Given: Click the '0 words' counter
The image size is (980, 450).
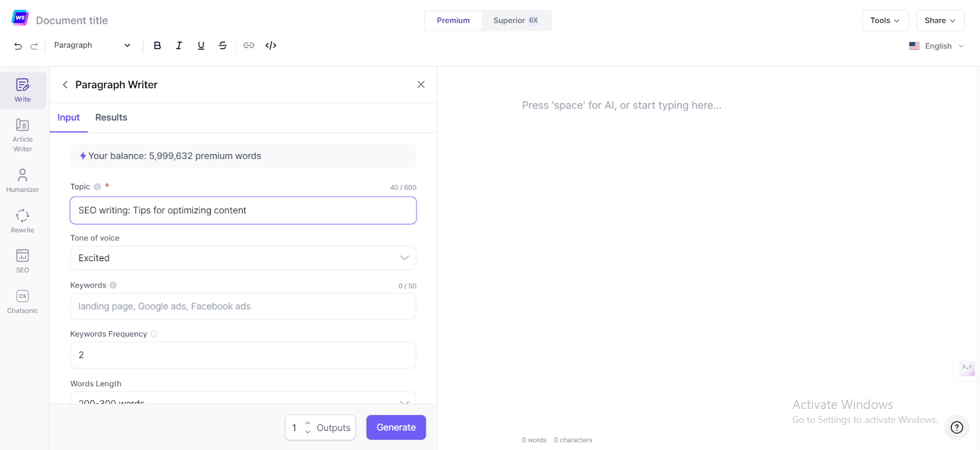Looking at the screenshot, I should click(x=534, y=440).
